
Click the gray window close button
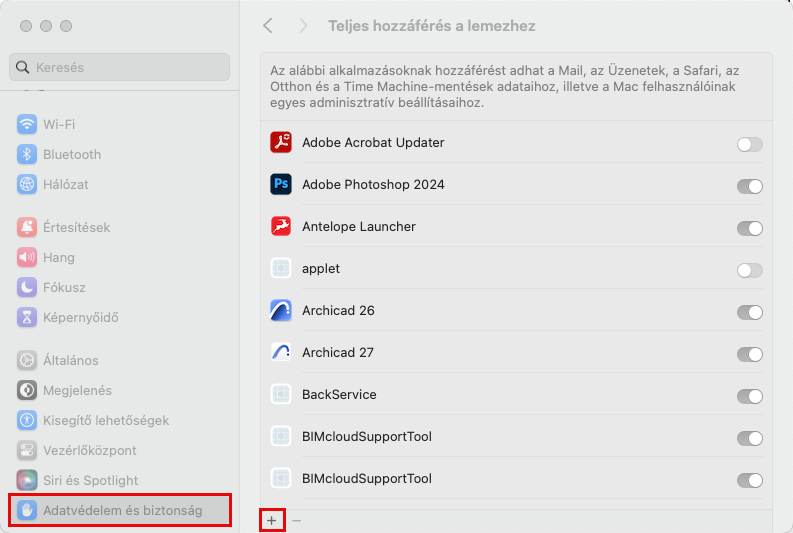26,26
